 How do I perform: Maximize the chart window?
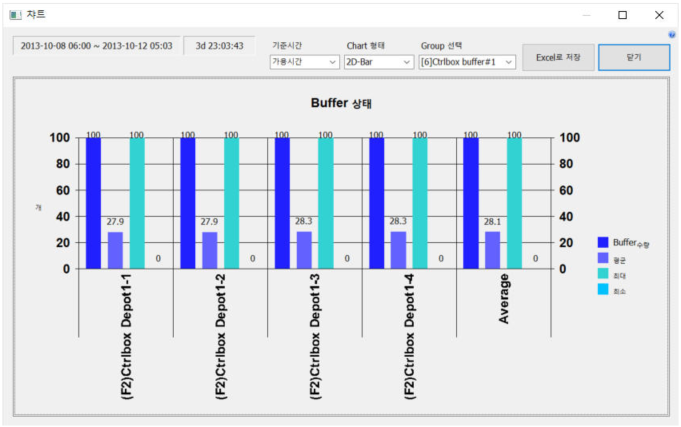pyautogui.click(x=622, y=15)
